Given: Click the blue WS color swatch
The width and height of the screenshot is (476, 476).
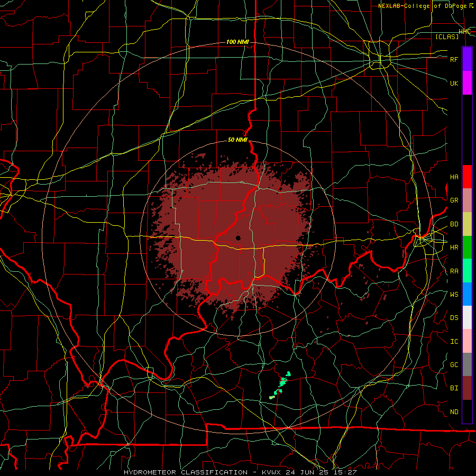Looking at the screenshot, I should pos(467,294).
